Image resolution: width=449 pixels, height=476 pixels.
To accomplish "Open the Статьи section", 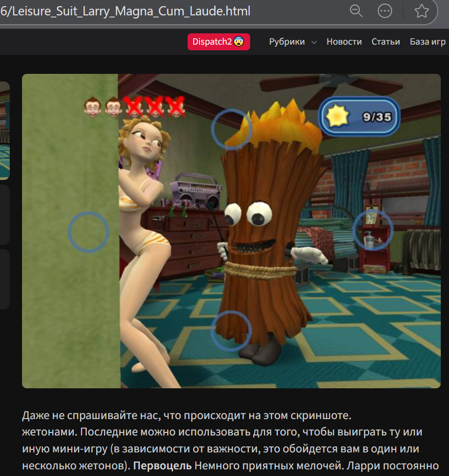I will [385, 42].
